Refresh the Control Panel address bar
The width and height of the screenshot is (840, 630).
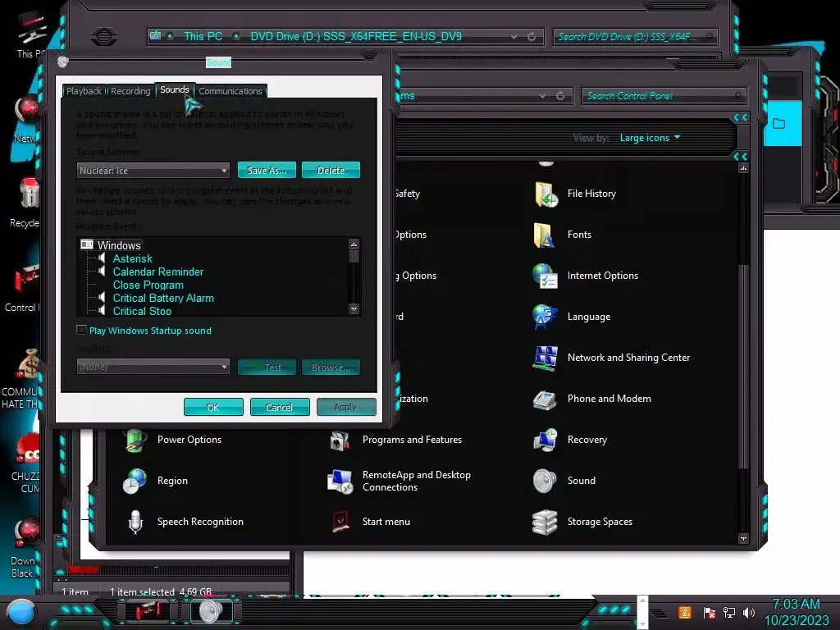[560, 96]
